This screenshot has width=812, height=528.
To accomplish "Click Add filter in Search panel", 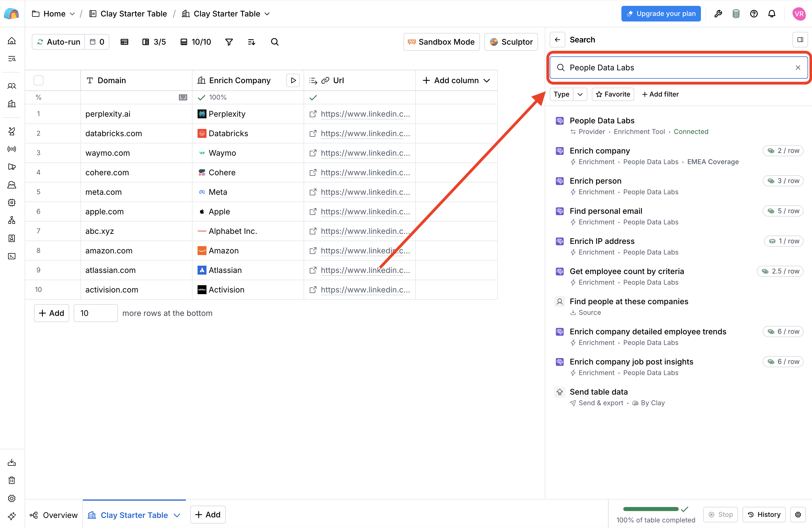I will coord(660,94).
